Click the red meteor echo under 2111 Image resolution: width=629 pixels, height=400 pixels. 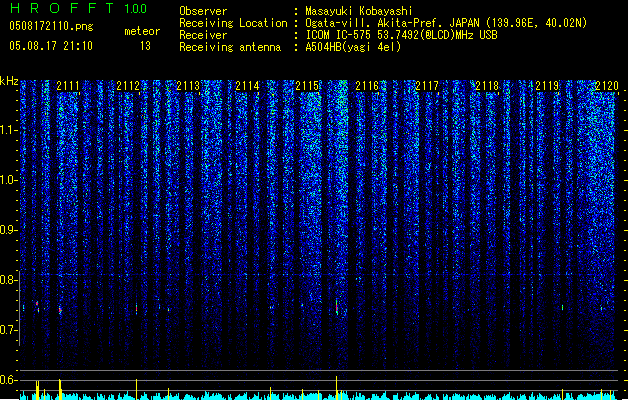60,310
